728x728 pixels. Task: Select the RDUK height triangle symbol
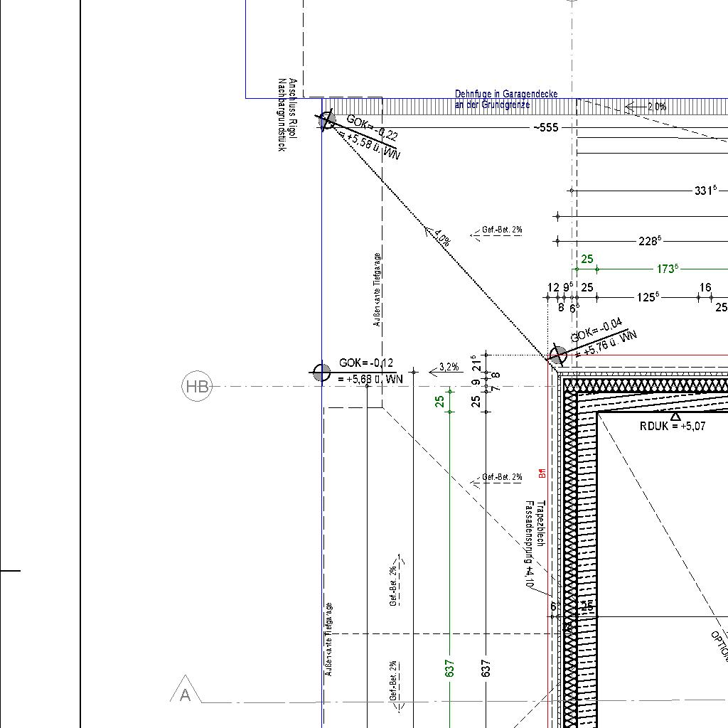[x=675, y=416]
